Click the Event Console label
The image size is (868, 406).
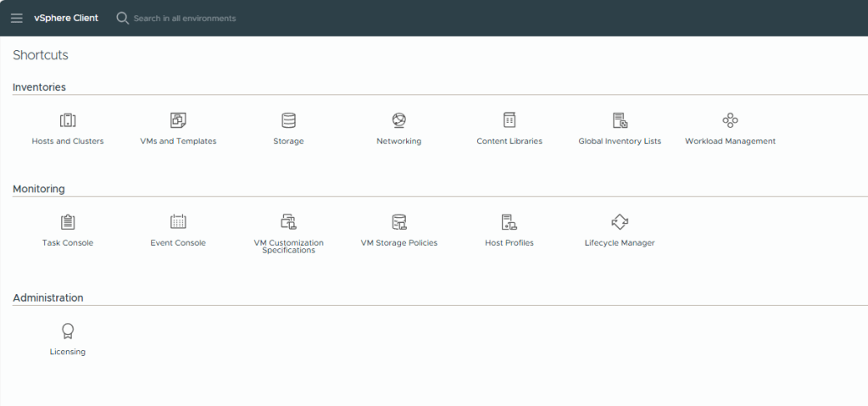178,242
